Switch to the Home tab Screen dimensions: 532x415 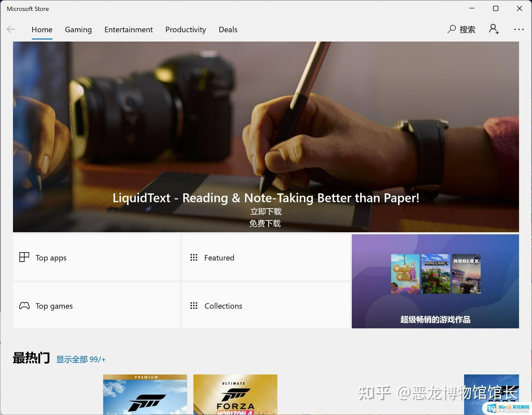42,30
